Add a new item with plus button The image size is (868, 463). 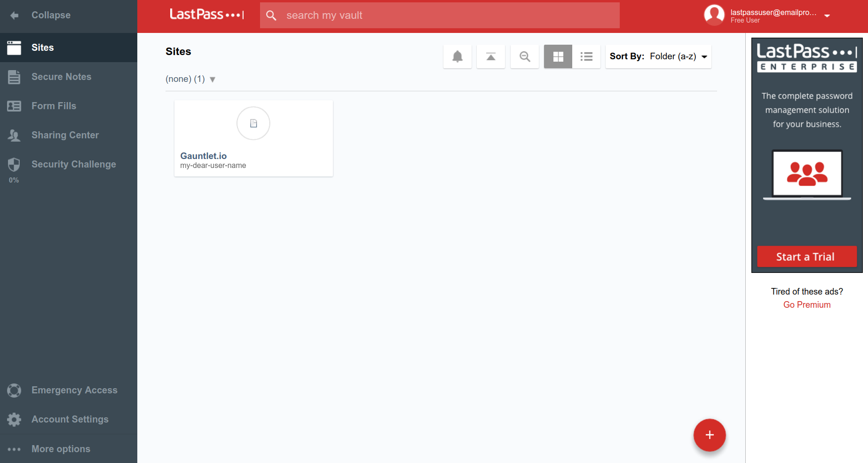tap(710, 435)
